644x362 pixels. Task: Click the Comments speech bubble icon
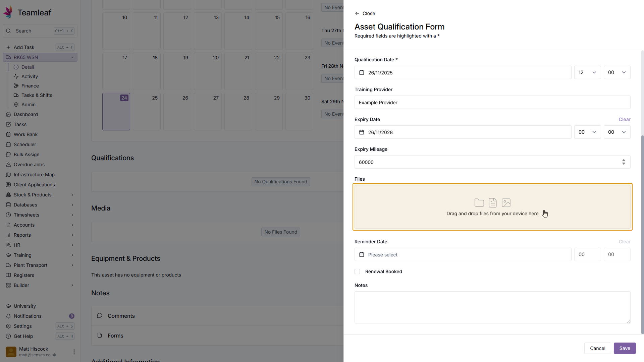click(100, 316)
